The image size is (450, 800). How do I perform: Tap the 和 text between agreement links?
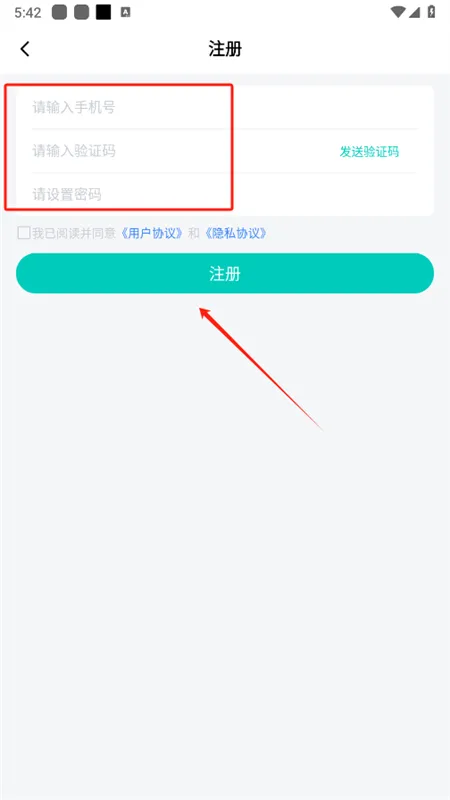point(194,233)
